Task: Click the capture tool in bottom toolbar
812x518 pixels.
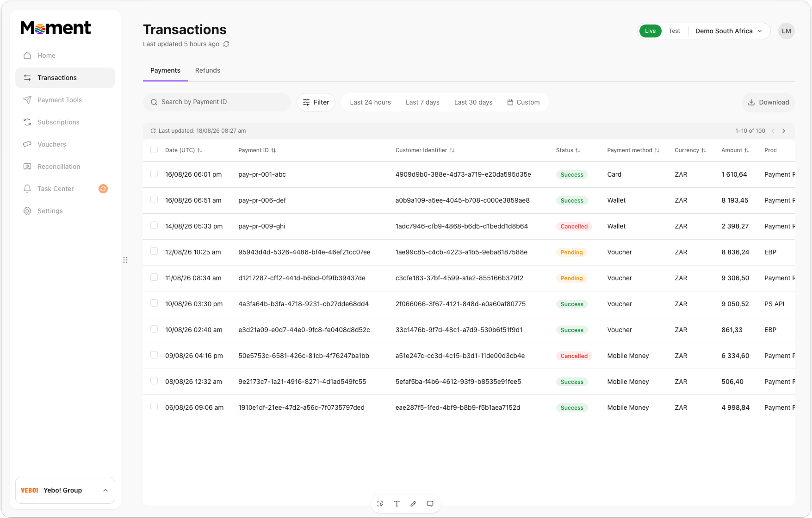Action: pyautogui.click(x=380, y=504)
